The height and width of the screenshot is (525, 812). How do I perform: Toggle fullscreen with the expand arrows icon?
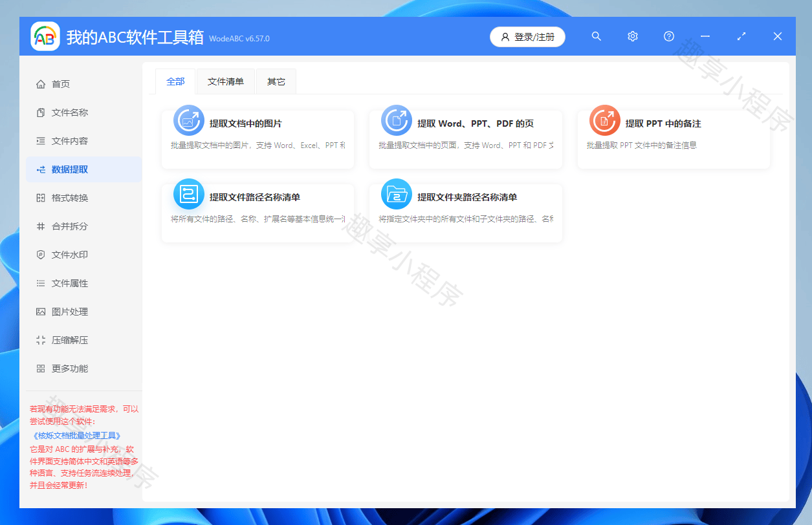pyautogui.click(x=741, y=36)
